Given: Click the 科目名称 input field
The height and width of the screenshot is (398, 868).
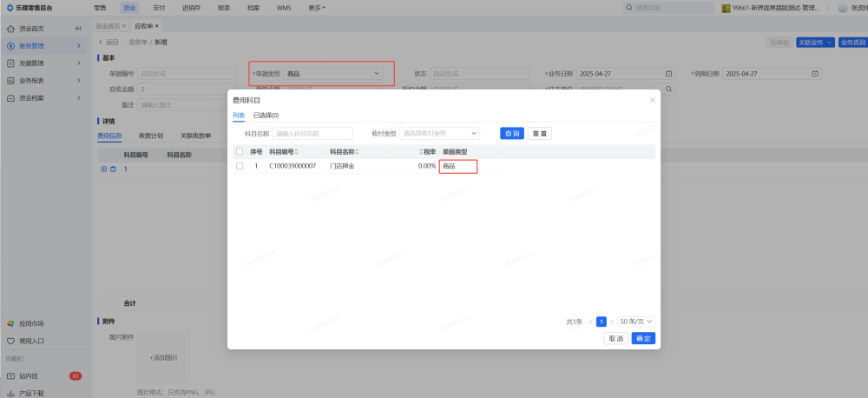Looking at the screenshot, I should click(x=312, y=134).
